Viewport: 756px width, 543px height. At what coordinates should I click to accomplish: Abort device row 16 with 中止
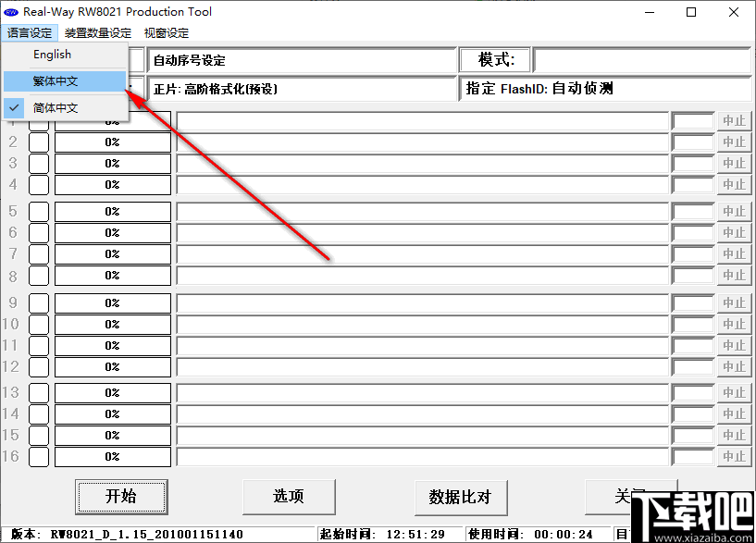pyautogui.click(x=734, y=457)
